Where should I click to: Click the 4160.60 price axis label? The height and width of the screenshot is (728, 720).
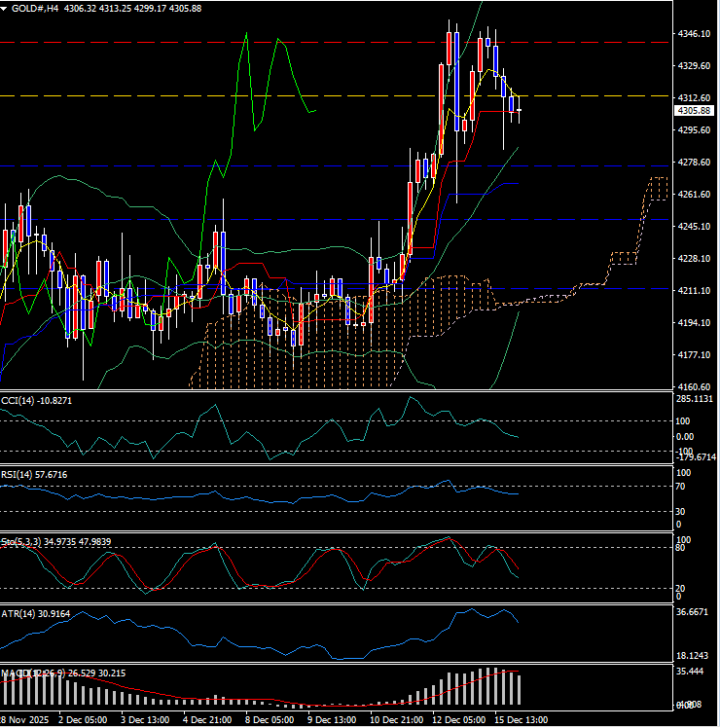point(695,387)
